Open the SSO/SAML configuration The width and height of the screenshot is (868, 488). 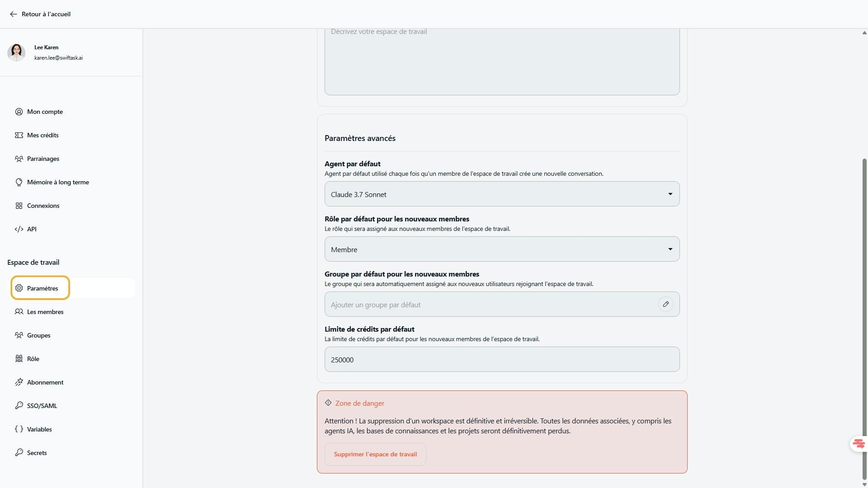(x=42, y=406)
